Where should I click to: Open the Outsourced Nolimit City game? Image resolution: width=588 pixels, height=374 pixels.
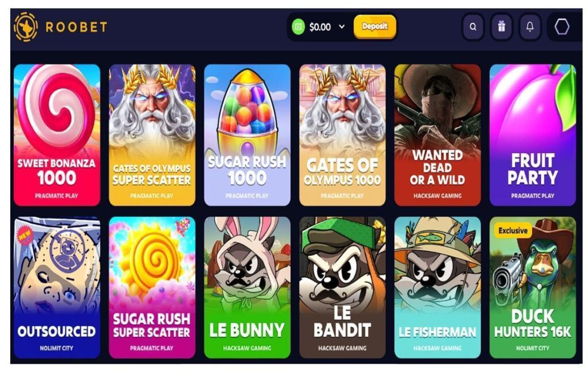click(57, 287)
